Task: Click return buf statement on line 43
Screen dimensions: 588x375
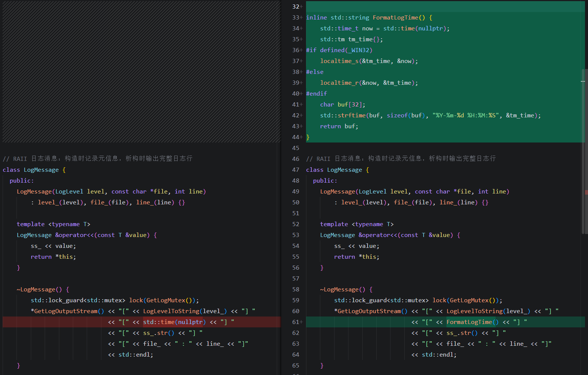Action: click(x=339, y=126)
